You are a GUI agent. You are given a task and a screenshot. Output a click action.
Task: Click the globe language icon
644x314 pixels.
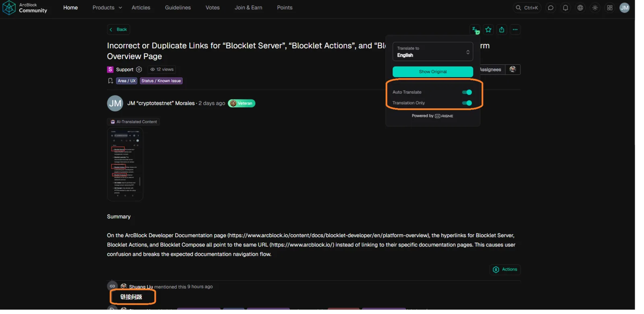[x=580, y=8]
